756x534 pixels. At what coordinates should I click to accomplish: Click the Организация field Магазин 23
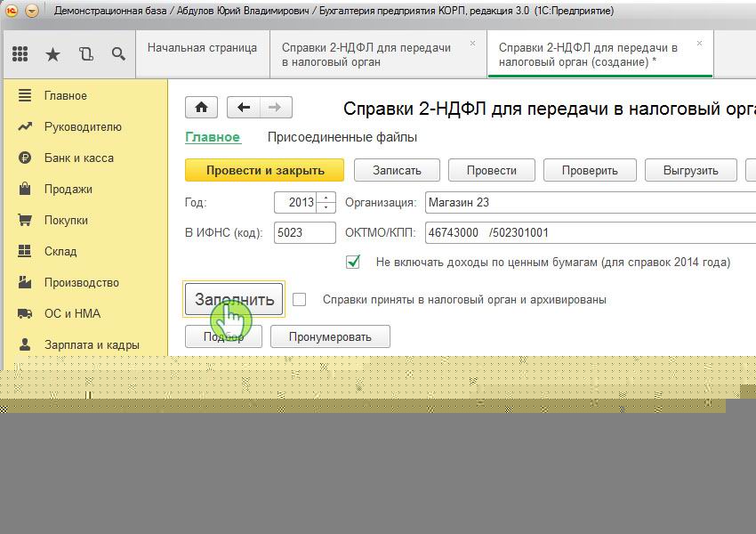[591, 203]
